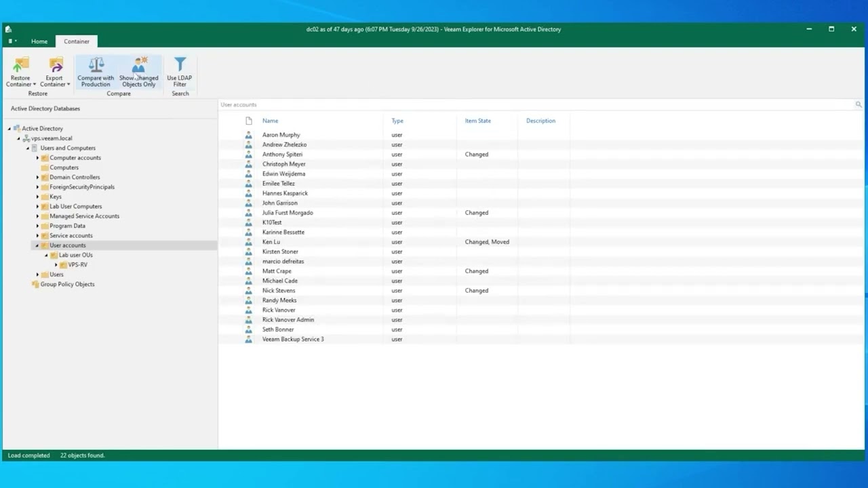Select the Randy Meeks user name
This screenshot has height=488, width=868.
click(x=279, y=300)
